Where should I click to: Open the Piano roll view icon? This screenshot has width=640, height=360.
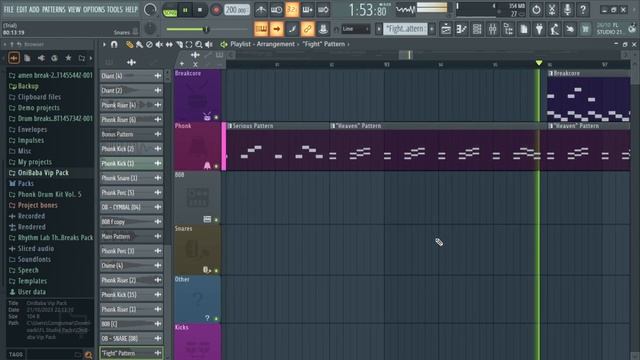point(461,29)
